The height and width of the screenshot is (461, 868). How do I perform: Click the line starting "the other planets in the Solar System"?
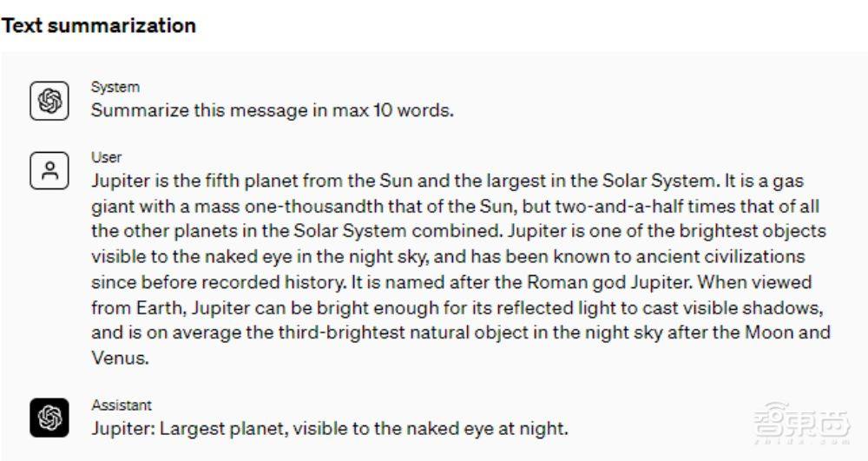458,232
